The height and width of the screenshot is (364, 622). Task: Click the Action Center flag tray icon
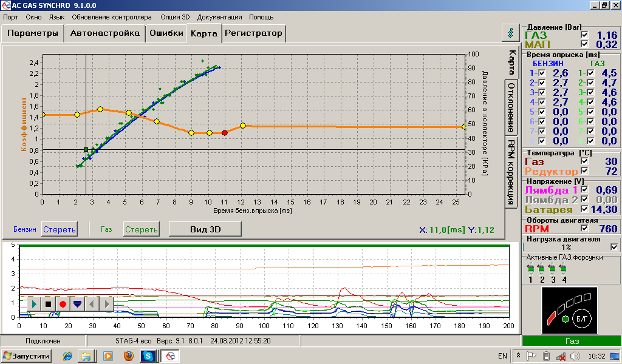click(531, 356)
